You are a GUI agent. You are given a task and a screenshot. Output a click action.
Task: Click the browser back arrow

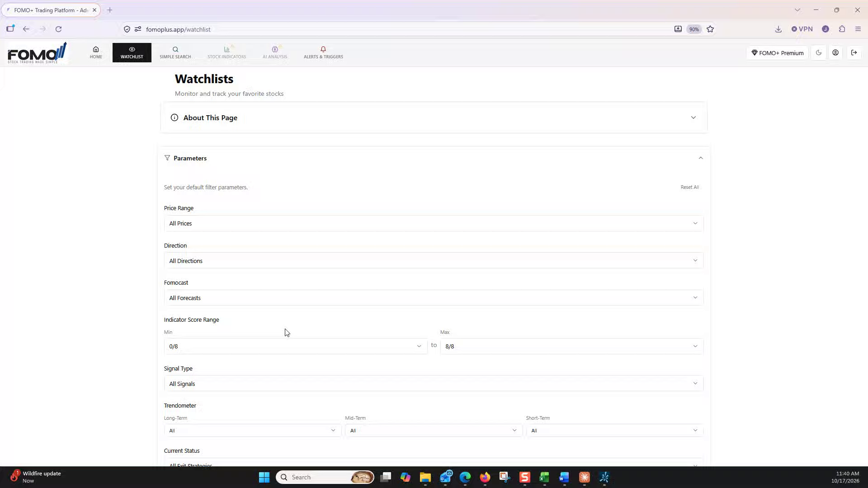(x=26, y=29)
